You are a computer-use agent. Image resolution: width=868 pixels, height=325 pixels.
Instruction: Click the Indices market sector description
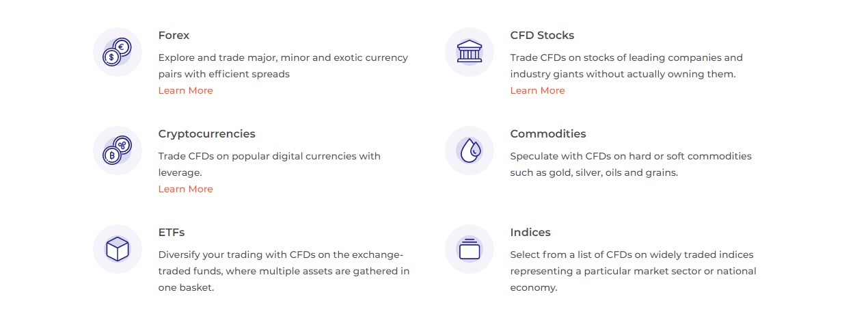coord(633,271)
